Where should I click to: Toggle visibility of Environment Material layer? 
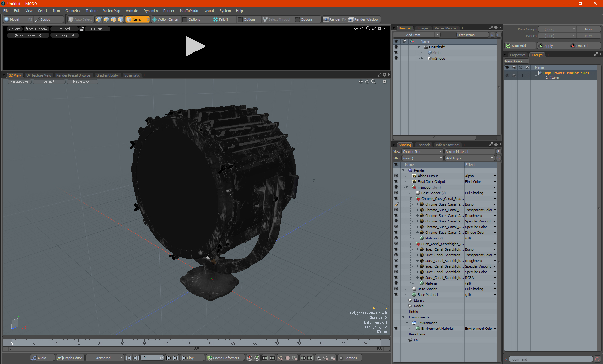coord(396,329)
